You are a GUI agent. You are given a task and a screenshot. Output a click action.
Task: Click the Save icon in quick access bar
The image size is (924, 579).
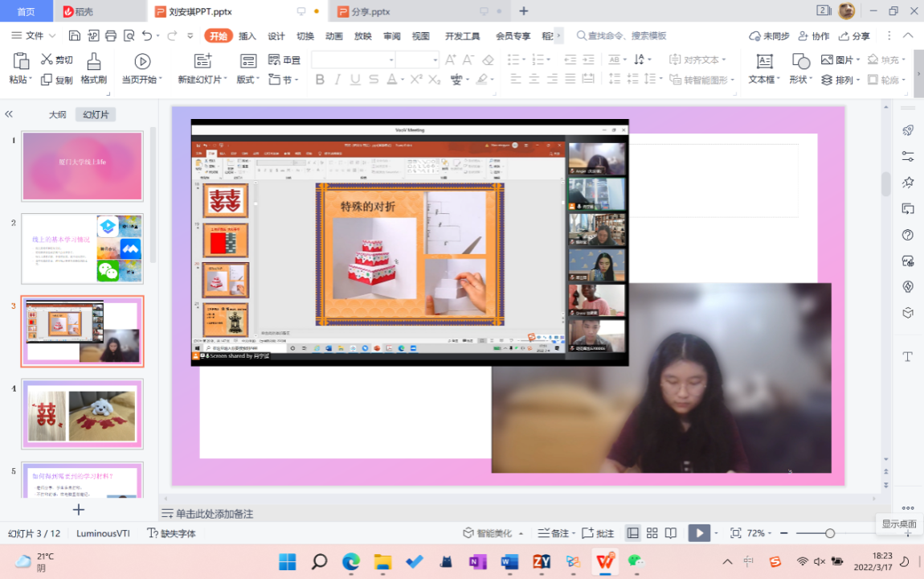75,35
